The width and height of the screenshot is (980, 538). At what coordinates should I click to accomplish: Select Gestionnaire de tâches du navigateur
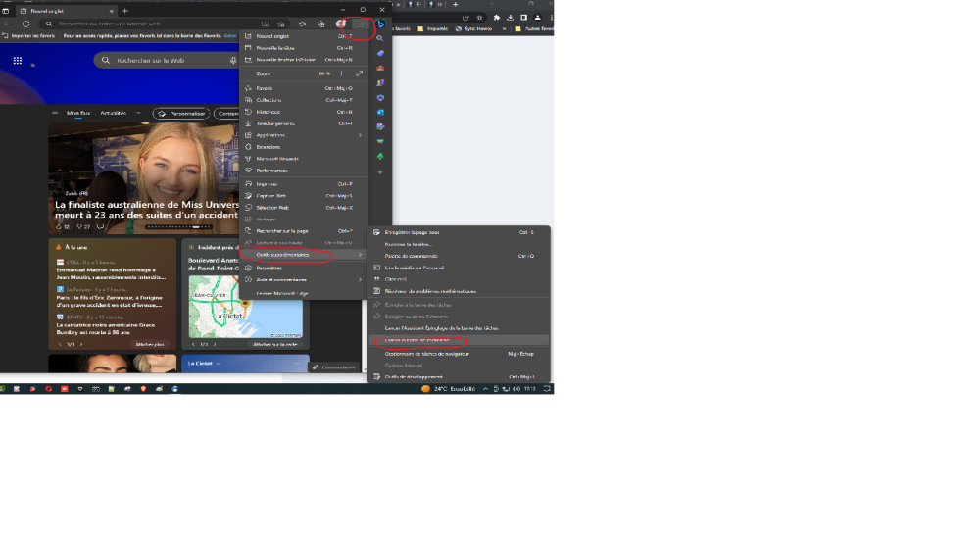pyautogui.click(x=459, y=354)
